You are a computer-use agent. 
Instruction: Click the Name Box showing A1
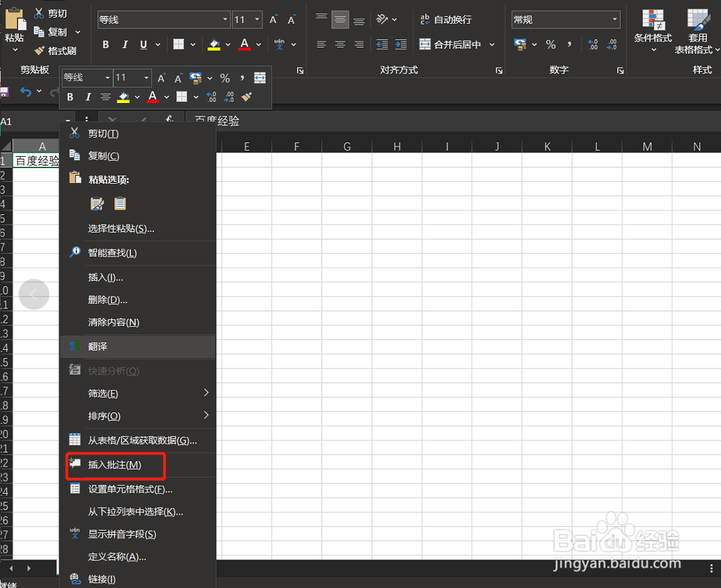[x=31, y=121]
